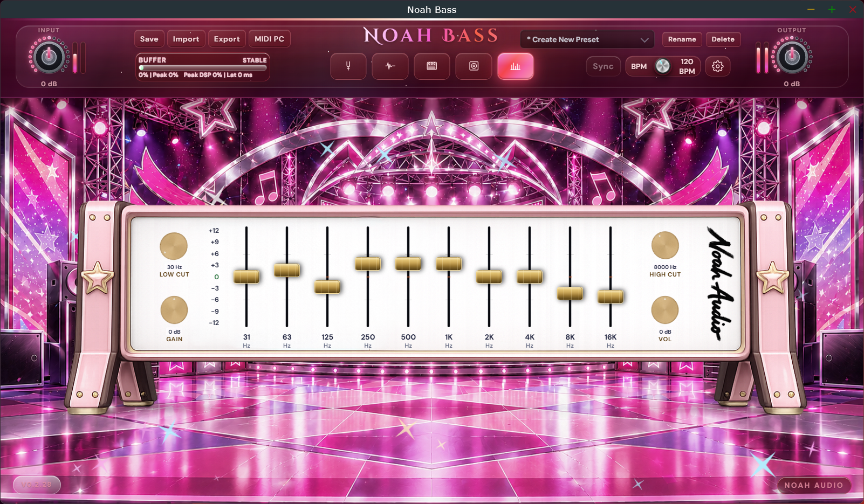Open the amp head section

pyautogui.click(x=432, y=66)
